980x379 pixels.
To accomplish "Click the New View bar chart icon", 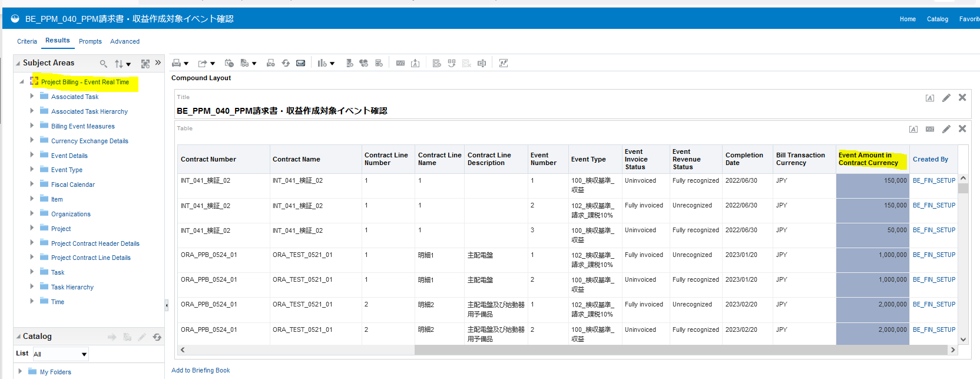I will (322, 63).
